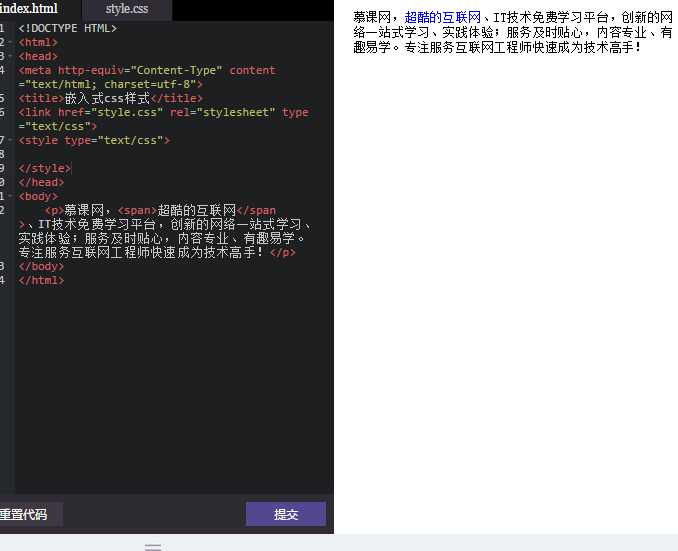
Task: Collapse the body tag fold arrow
Action: click(10, 196)
